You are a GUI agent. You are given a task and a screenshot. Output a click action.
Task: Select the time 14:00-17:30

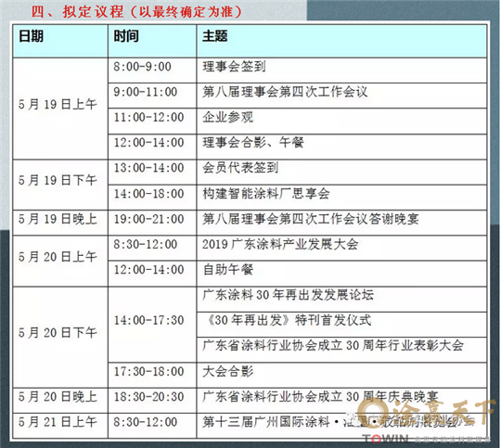tap(148, 320)
